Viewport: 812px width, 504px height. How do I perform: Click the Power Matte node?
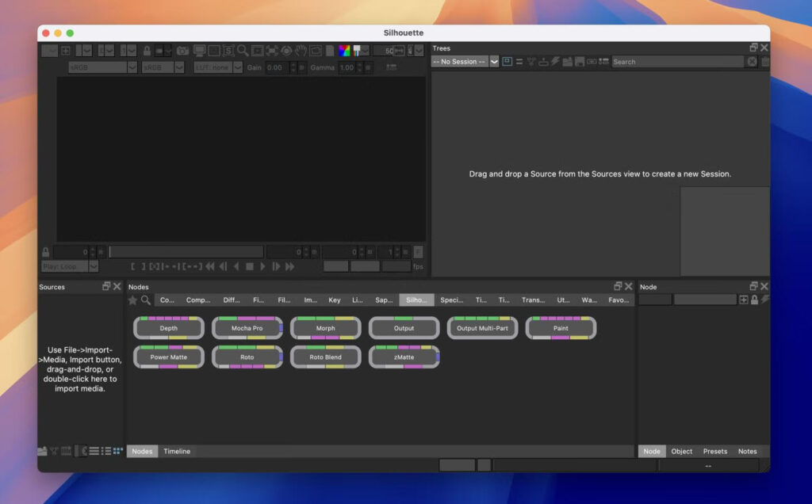(169, 357)
